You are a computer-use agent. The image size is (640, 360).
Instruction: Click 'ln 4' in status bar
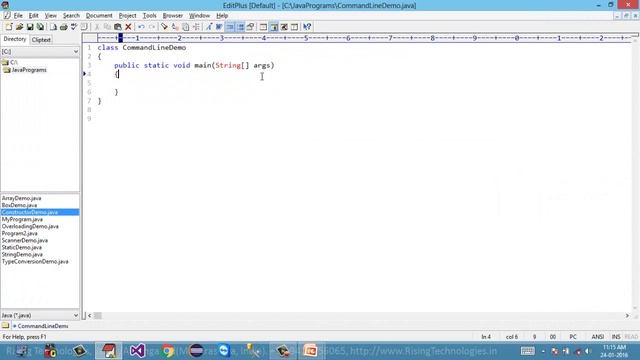coord(486,337)
